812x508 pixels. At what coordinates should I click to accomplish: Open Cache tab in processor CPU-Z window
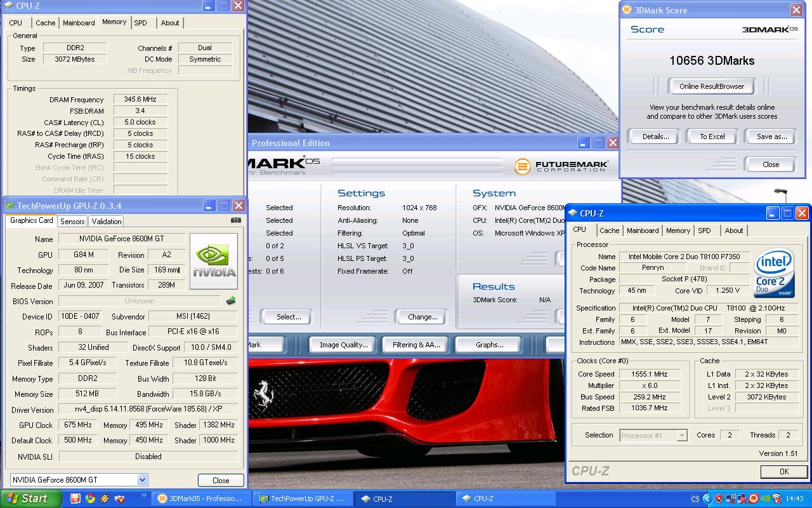pos(609,231)
